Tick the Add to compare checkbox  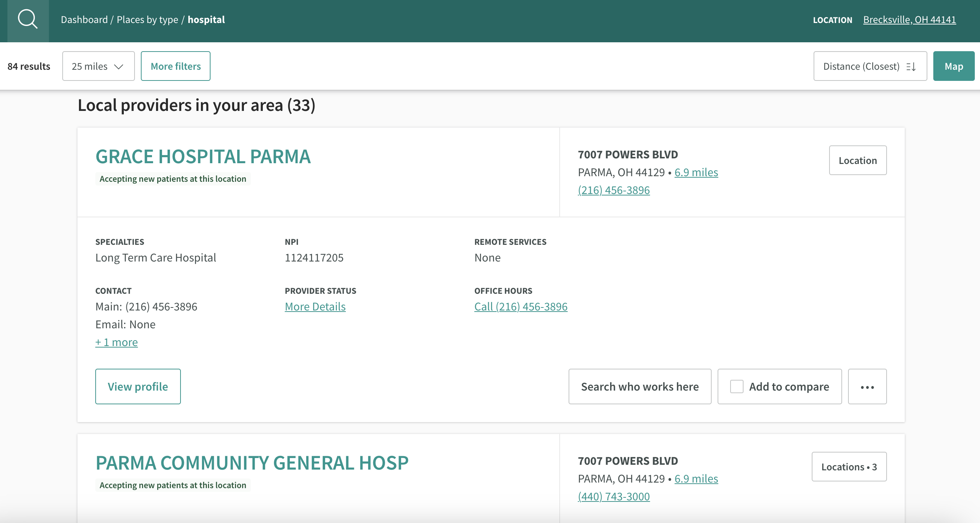pyautogui.click(x=736, y=387)
